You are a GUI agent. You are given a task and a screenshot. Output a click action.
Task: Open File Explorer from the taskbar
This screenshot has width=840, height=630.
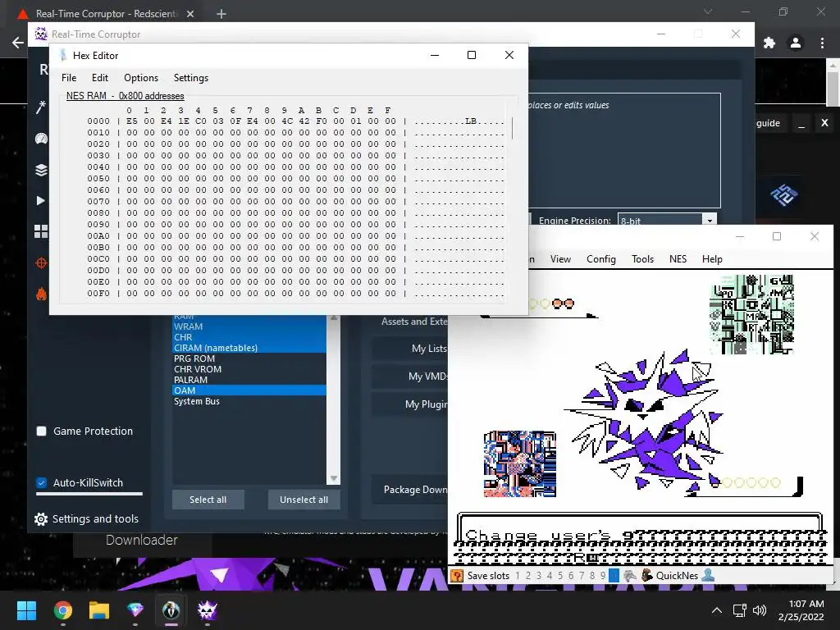coord(99,610)
